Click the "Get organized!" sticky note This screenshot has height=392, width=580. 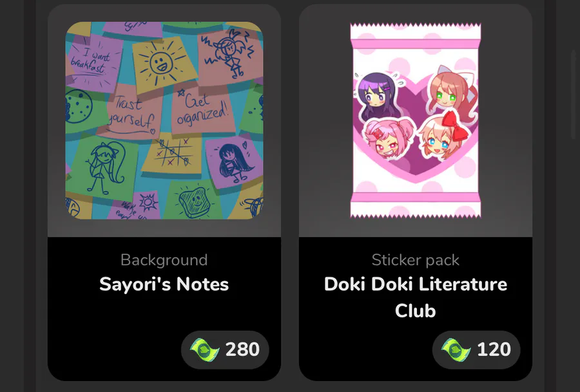[x=203, y=110]
